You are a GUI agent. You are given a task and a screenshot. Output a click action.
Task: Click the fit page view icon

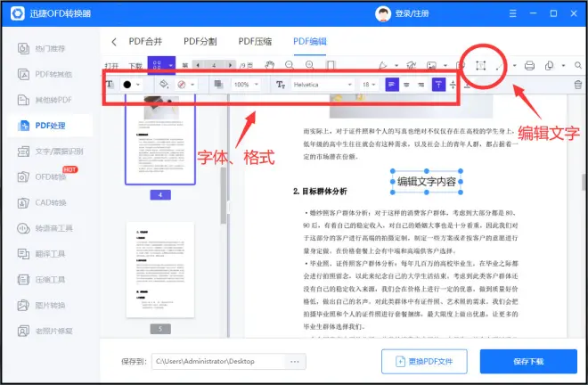[331, 65]
